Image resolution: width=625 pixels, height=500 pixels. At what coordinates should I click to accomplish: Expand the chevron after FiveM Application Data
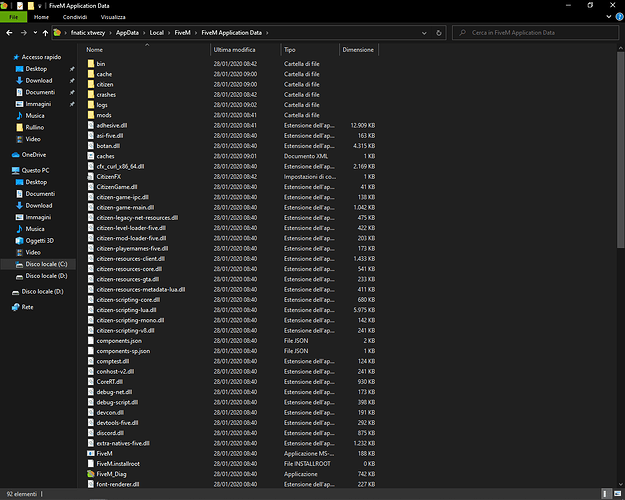pyautogui.click(x=267, y=33)
